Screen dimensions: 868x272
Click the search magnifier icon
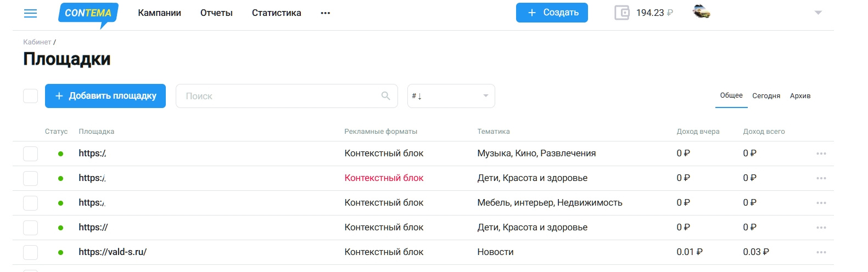tap(386, 96)
